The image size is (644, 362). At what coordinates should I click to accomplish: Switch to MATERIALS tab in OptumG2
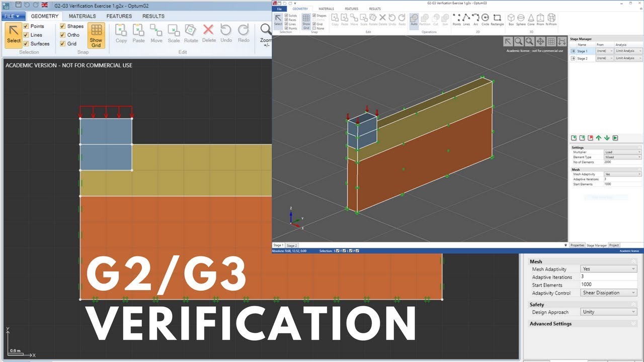(83, 16)
